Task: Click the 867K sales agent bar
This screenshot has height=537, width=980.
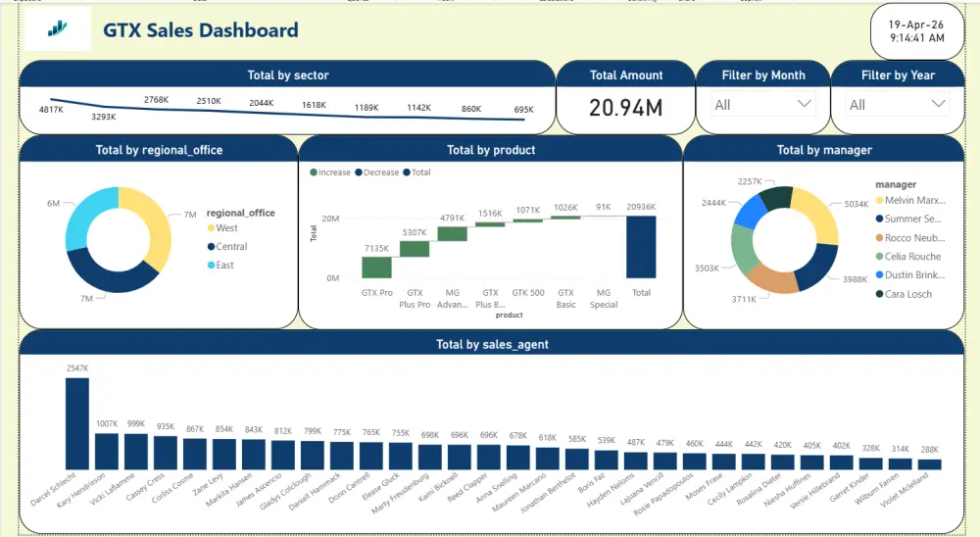Action: pos(195,454)
